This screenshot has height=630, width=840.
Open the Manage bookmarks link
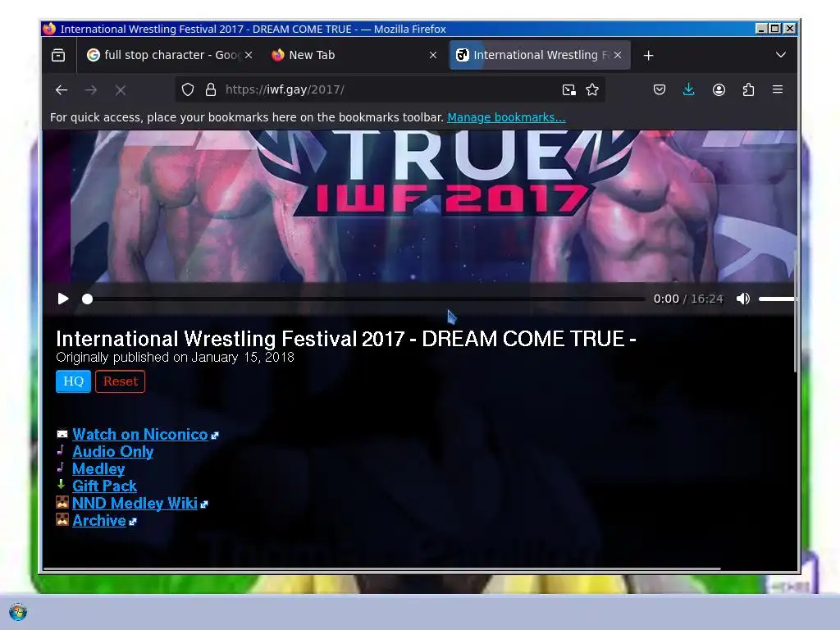tap(506, 117)
